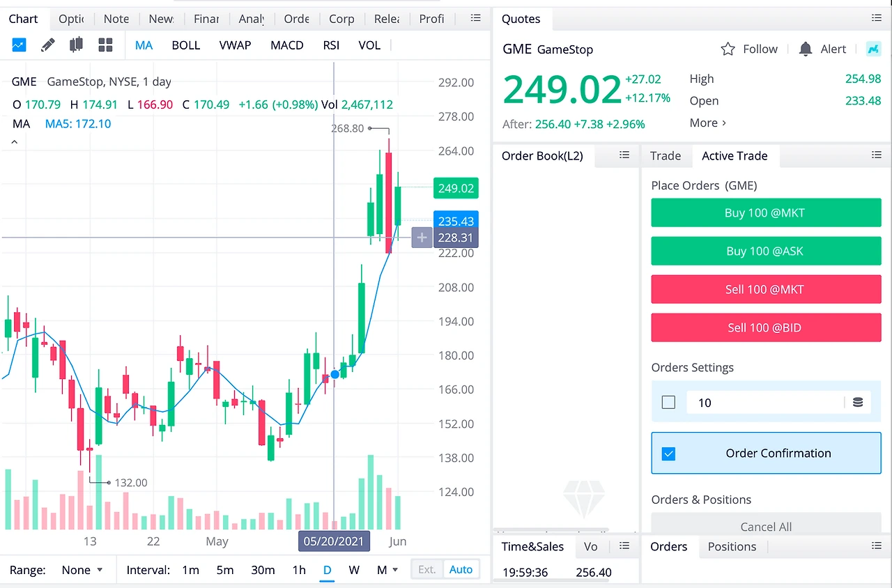This screenshot has height=588, width=892.
Task: Open the News tab
Action: (161, 19)
